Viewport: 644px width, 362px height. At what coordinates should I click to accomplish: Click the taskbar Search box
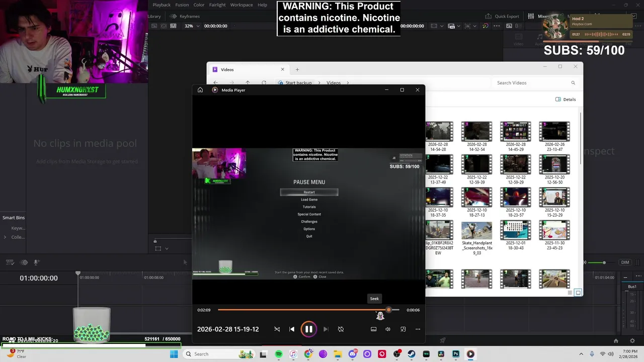[219, 354]
